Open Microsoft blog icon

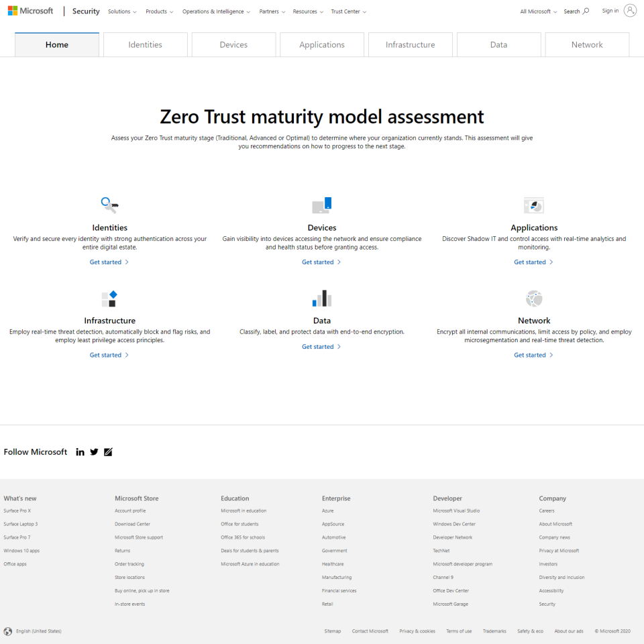[108, 452]
